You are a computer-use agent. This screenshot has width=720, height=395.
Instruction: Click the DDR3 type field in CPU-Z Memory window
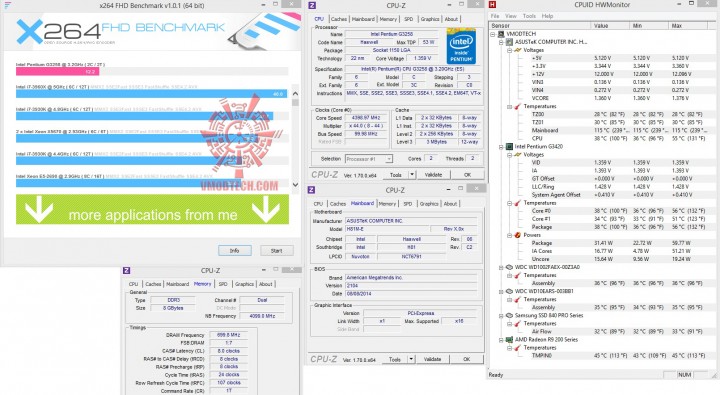174,300
